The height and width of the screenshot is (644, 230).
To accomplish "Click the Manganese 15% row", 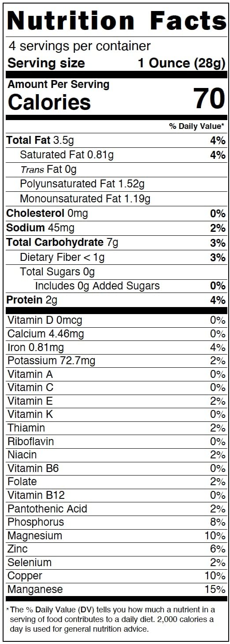I will [116, 589].
